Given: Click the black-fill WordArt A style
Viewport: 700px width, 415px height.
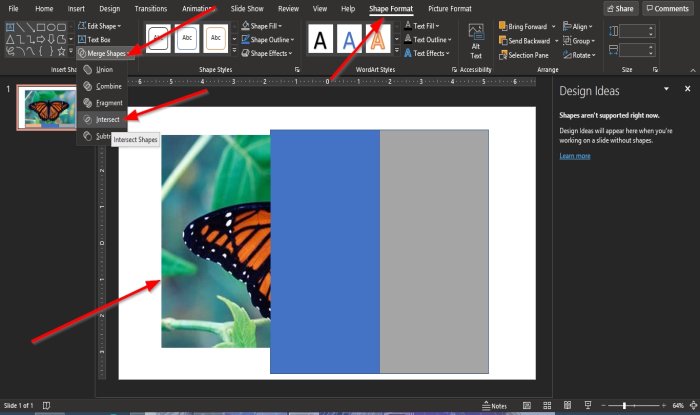Looking at the screenshot, I should (x=321, y=40).
